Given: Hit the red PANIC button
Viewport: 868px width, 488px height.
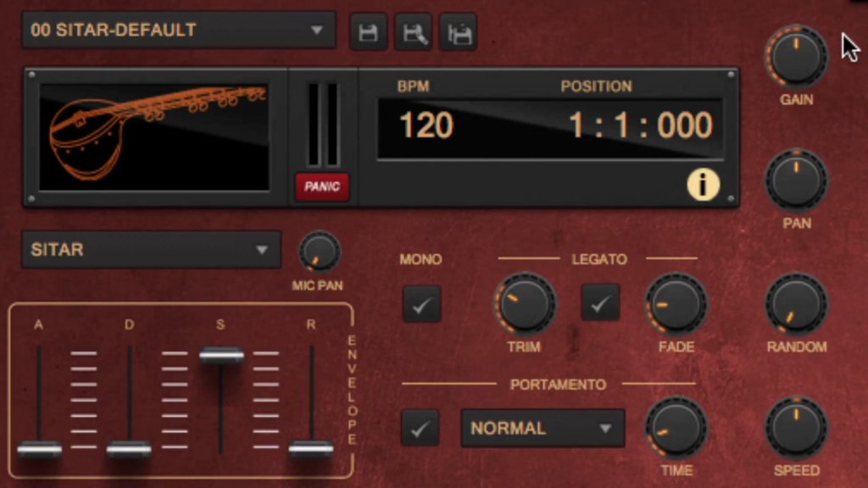Looking at the screenshot, I should pyautogui.click(x=322, y=186).
